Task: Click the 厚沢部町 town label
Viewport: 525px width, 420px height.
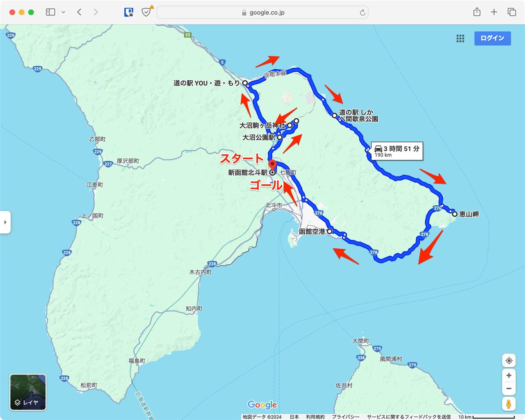Action: coord(128,161)
